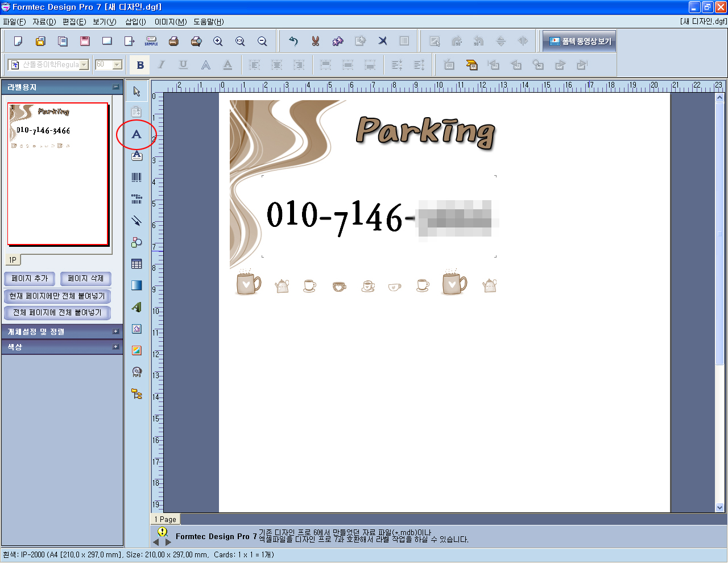Click the MP3 disc label tool

[x=136, y=372]
